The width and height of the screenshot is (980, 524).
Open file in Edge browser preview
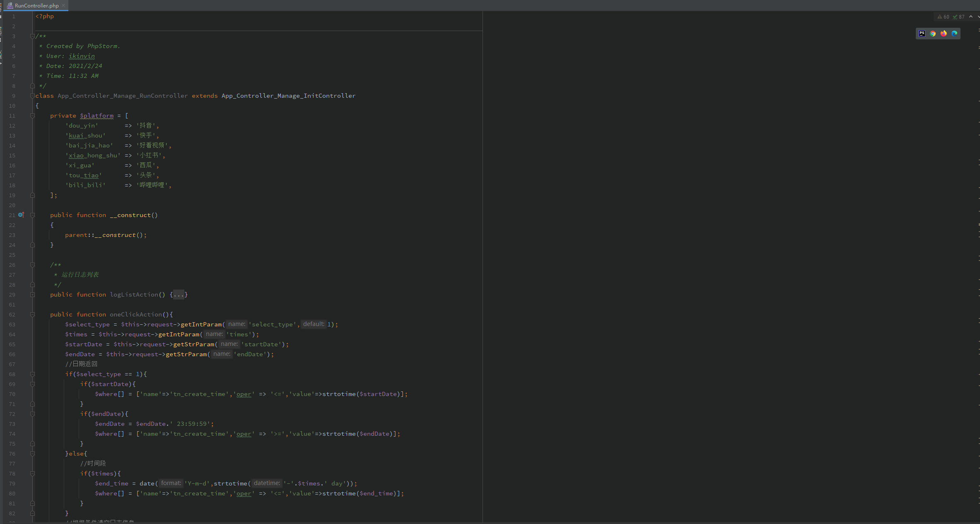954,34
